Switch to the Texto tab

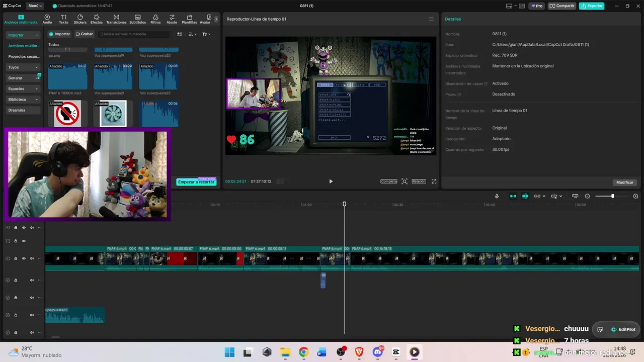tap(63, 19)
